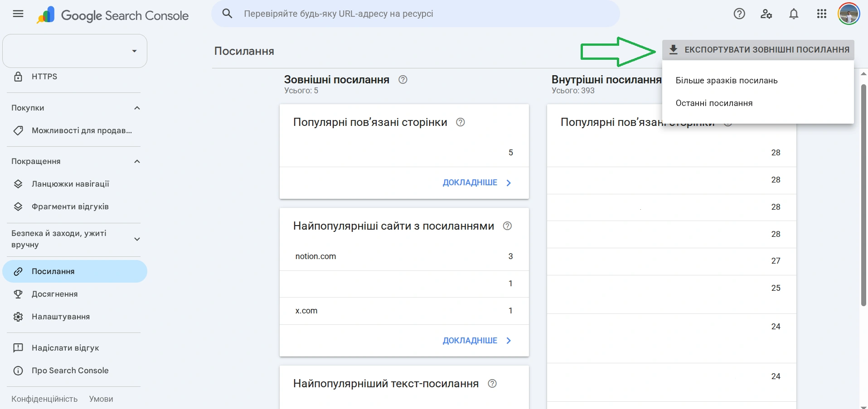The image size is (868, 409).
Task: Open Фрагменти відгуків report
Action: pyautogui.click(x=74, y=207)
